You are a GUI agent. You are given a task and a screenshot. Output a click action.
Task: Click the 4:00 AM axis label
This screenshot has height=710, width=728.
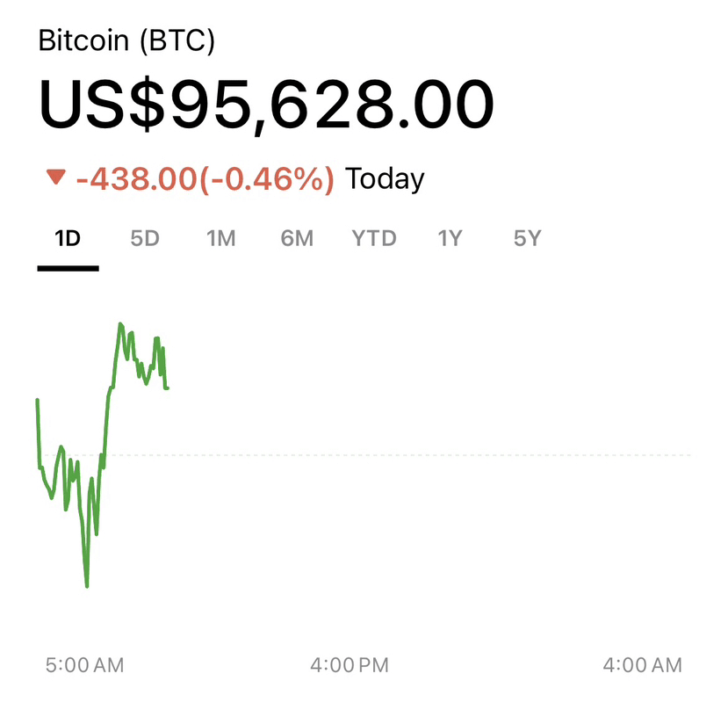point(642,665)
